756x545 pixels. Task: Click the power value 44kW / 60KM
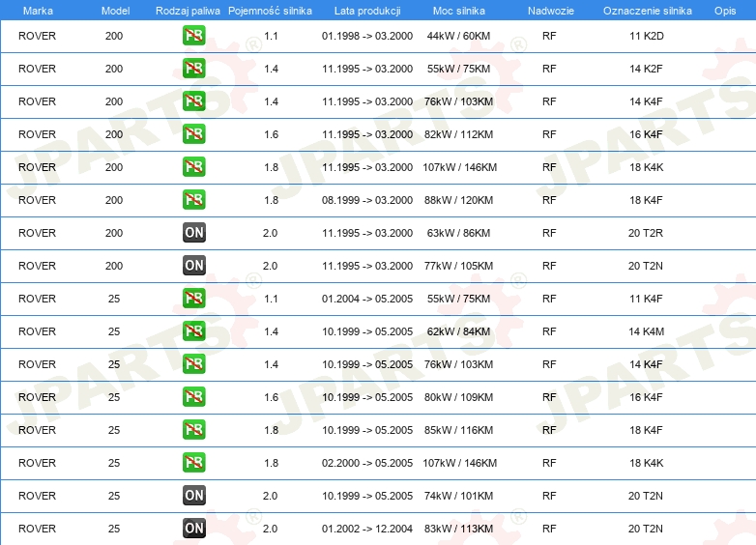[x=458, y=36]
